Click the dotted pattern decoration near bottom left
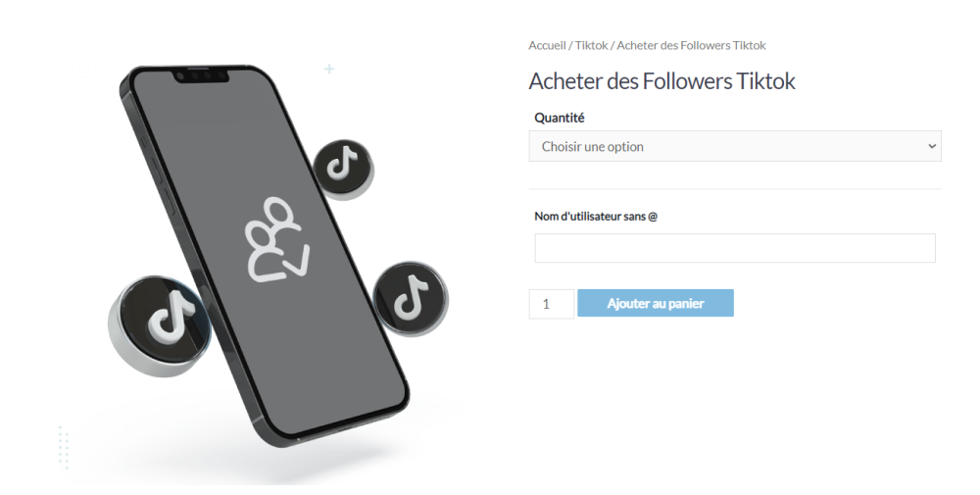 [63, 448]
